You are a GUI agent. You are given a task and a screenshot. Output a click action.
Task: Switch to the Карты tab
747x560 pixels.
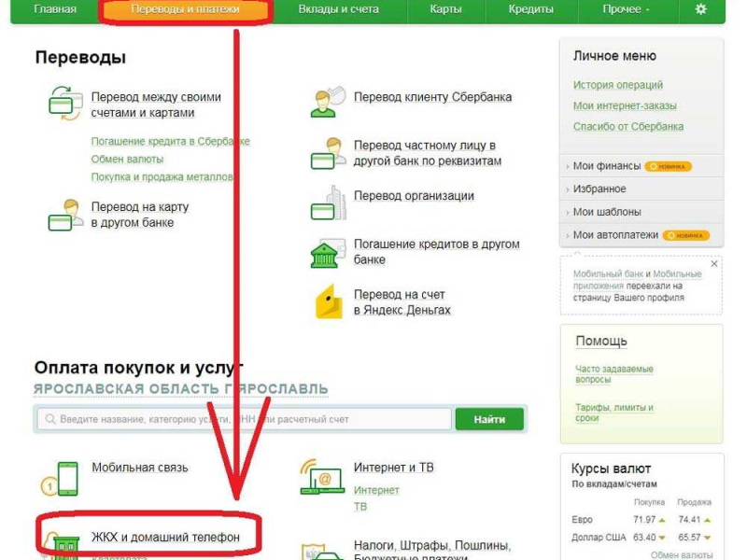pyautogui.click(x=445, y=9)
